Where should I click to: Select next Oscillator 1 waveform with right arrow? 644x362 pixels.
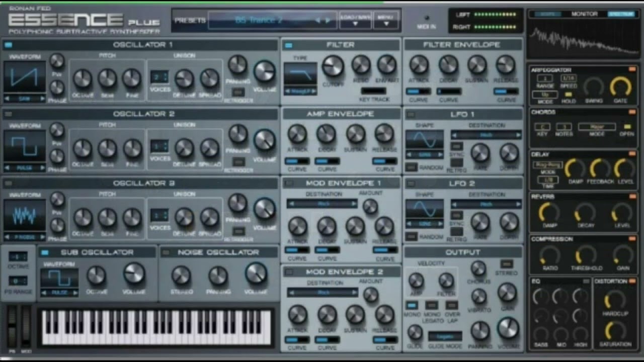coord(42,99)
